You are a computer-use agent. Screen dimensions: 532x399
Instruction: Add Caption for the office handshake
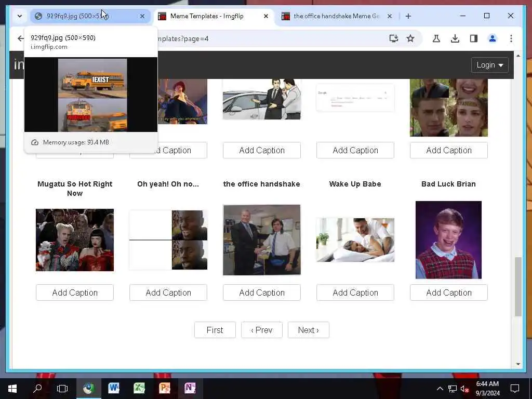click(x=262, y=292)
